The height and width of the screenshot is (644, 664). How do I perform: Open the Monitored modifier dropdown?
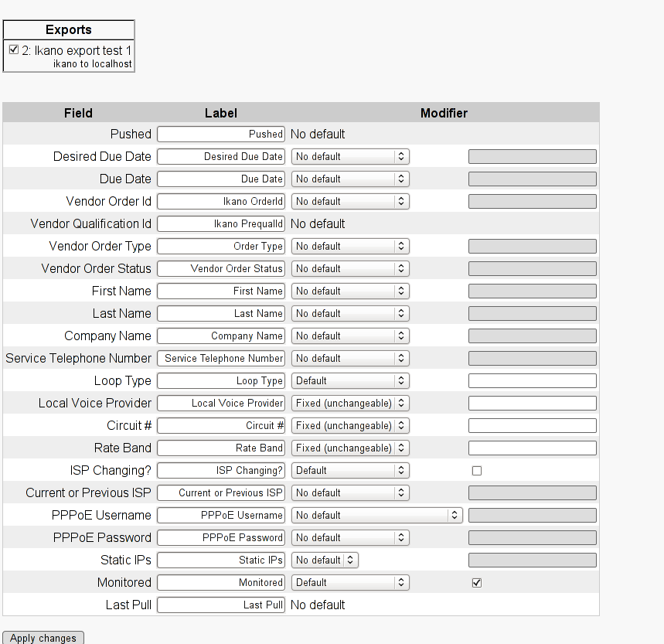pos(349,583)
